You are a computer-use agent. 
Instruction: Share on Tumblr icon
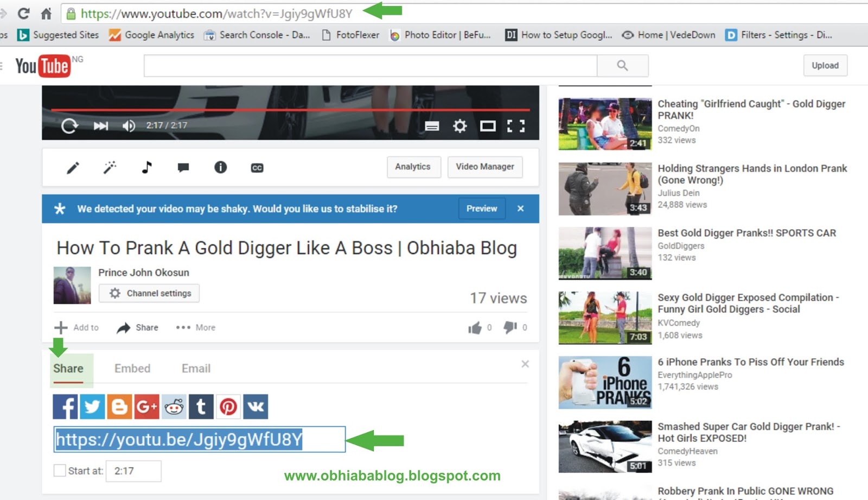[x=201, y=407]
